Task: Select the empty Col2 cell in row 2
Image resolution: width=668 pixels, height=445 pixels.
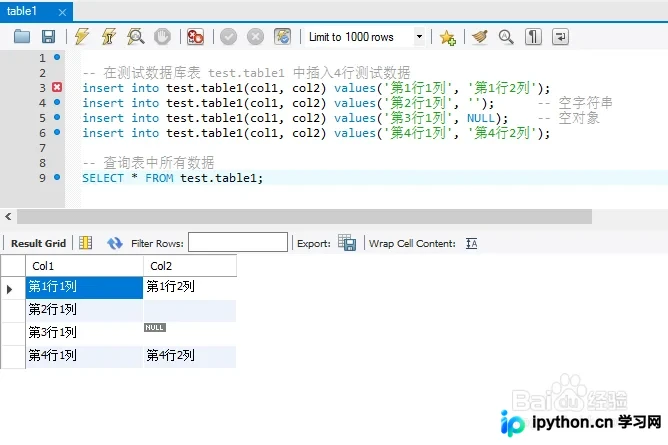Action: click(190, 310)
